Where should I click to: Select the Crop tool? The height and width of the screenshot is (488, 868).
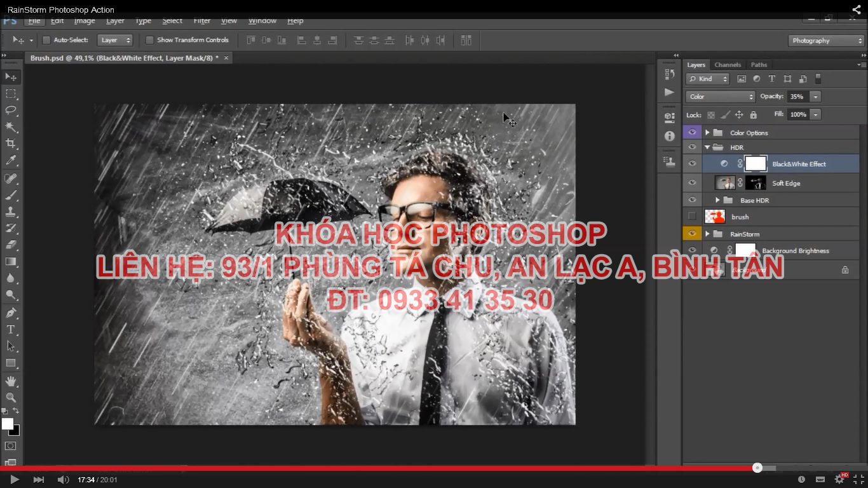click(11, 144)
